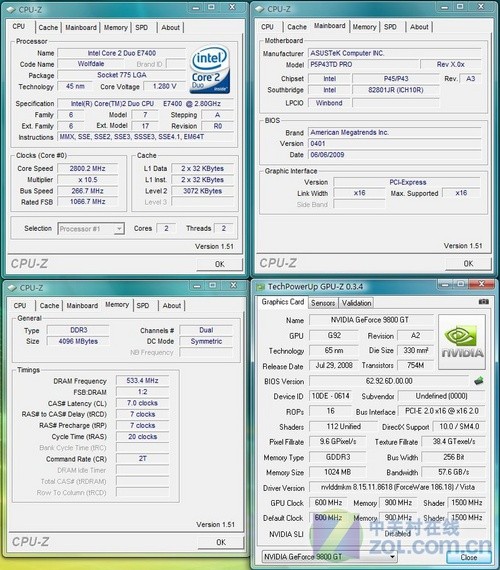Select the Graphics Card tab in GPU-Z
Screen dimensions: 500x570
tap(283, 302)
